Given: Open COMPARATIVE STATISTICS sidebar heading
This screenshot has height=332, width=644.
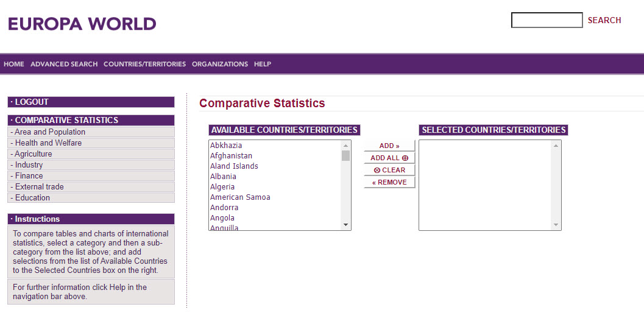Looking at the screenshot, I should tap(91, 120).
